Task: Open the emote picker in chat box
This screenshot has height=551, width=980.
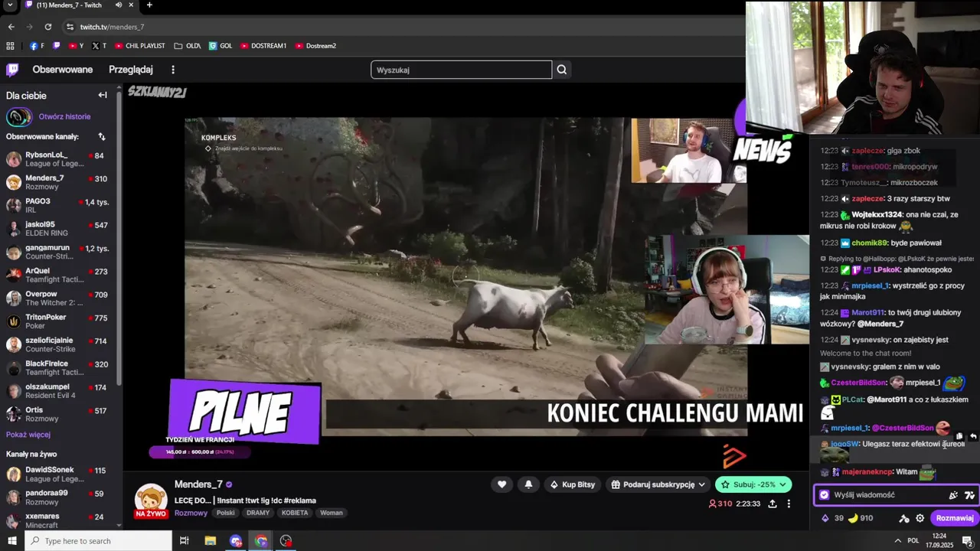Action: pyautogui.click(x=953, y=495)
